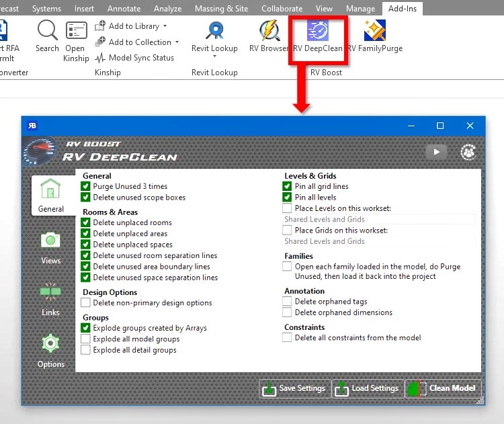Screen dimensions: 504x424
Task: Click the Clean Model button
Action: pyautogui.click(x=444, y=388)
